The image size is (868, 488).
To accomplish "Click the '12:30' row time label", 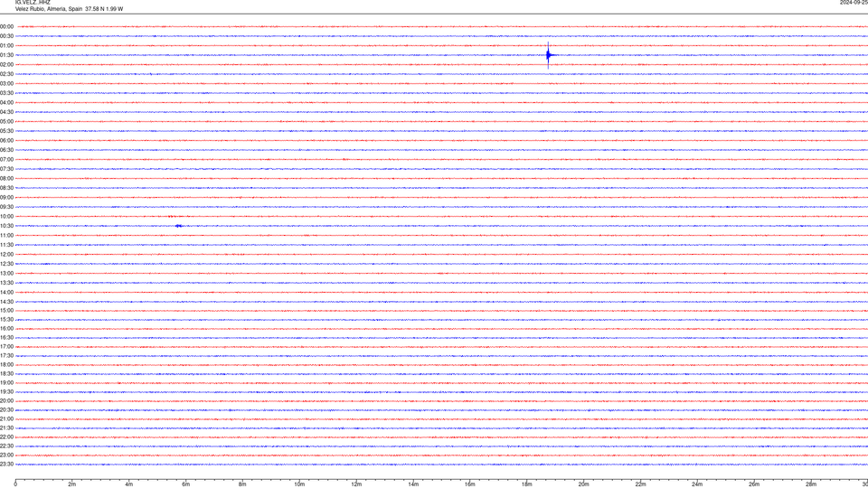I will click(x=6, y=264).
